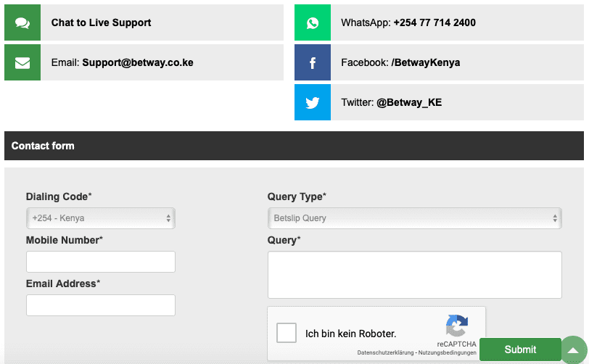Image resolution: width=589 pixels, height=364 pixels.
Task: Focus the Query text area
Action: [x=415, y=275]
